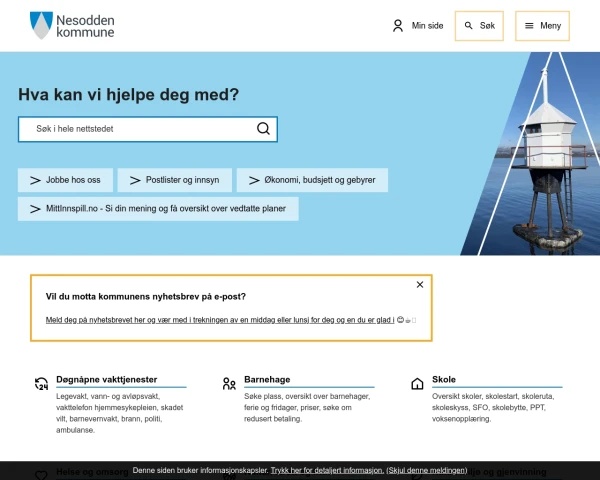Open Min side user account
Image resolution: width=600 pixels, height=480 pixels.
[417, 26]
